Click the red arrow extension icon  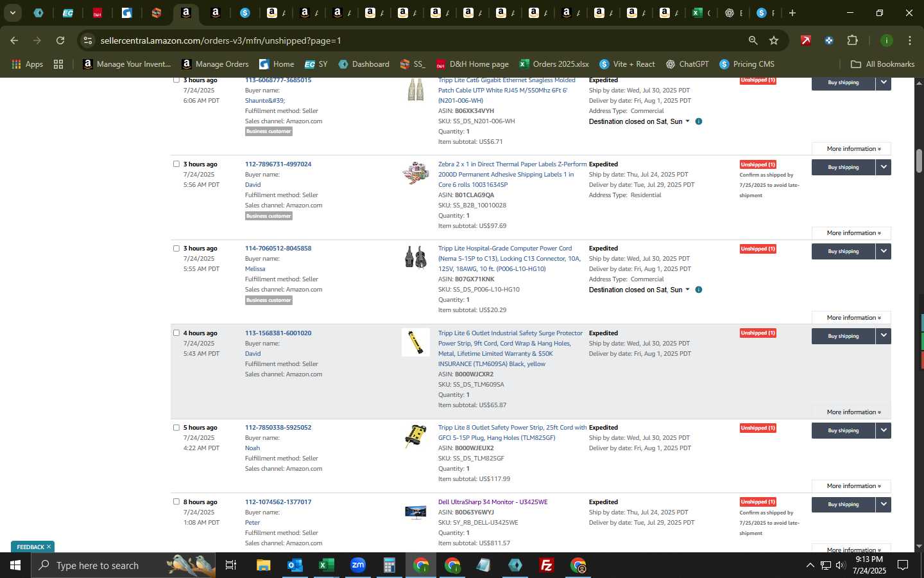click(x=805, y=40)
